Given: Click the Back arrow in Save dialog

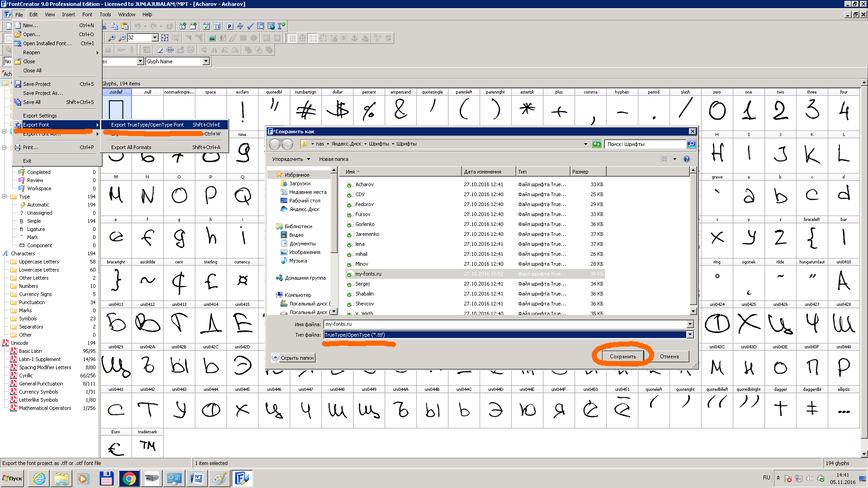Looking at the screenshot, I should click(x=274, y=144).
